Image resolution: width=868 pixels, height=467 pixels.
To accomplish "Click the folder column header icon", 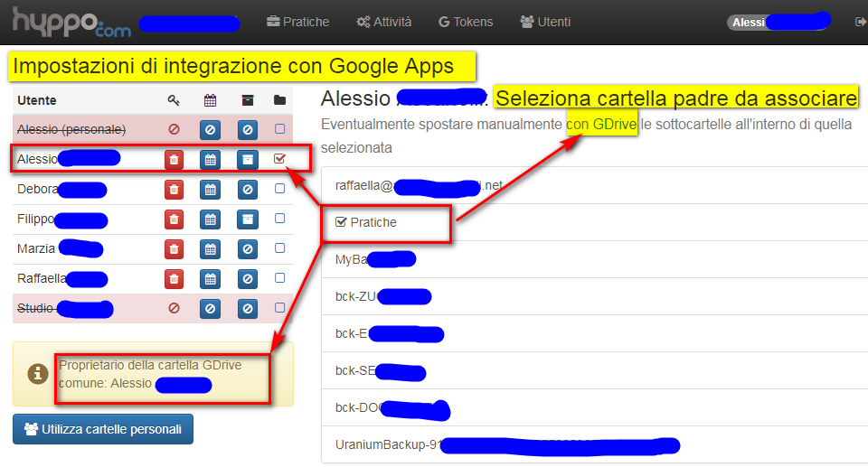I will tap(279, 100).
